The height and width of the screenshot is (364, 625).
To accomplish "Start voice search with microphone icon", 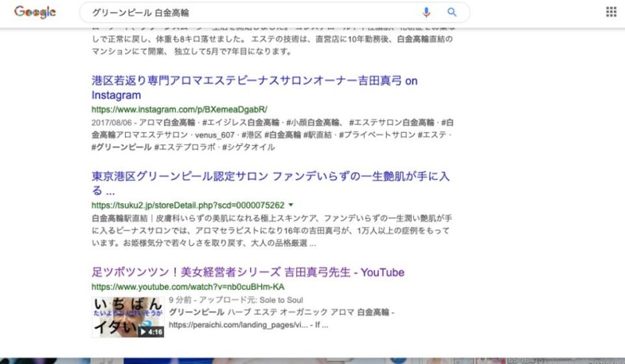I will click(426, 12).
